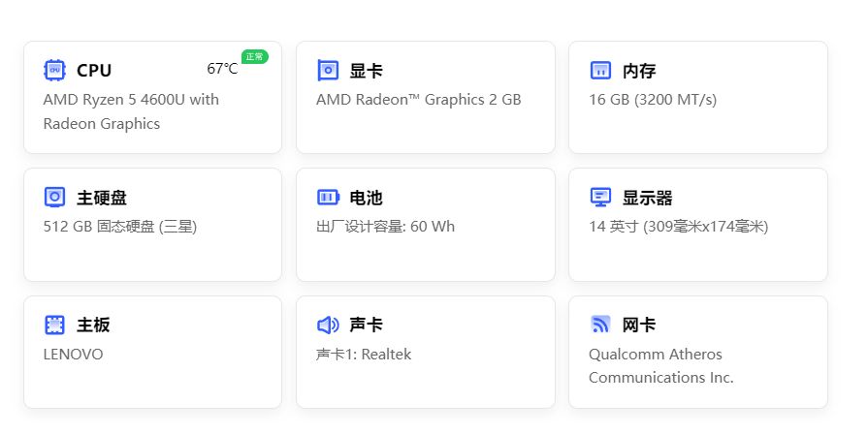
Task: Click the LENOVO motherboard text
Action: click(x=73, y=355)
